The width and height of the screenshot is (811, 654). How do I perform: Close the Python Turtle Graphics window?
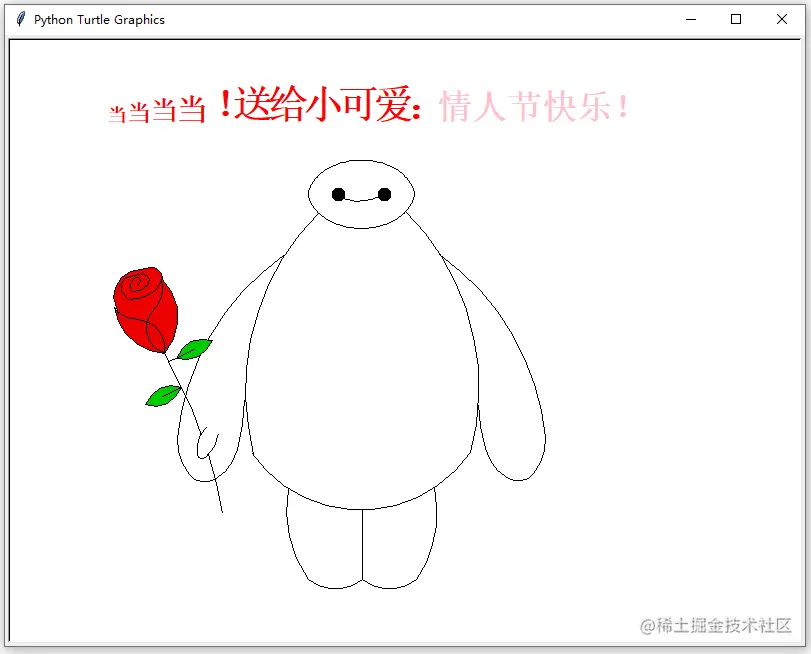tap(782, 19)
